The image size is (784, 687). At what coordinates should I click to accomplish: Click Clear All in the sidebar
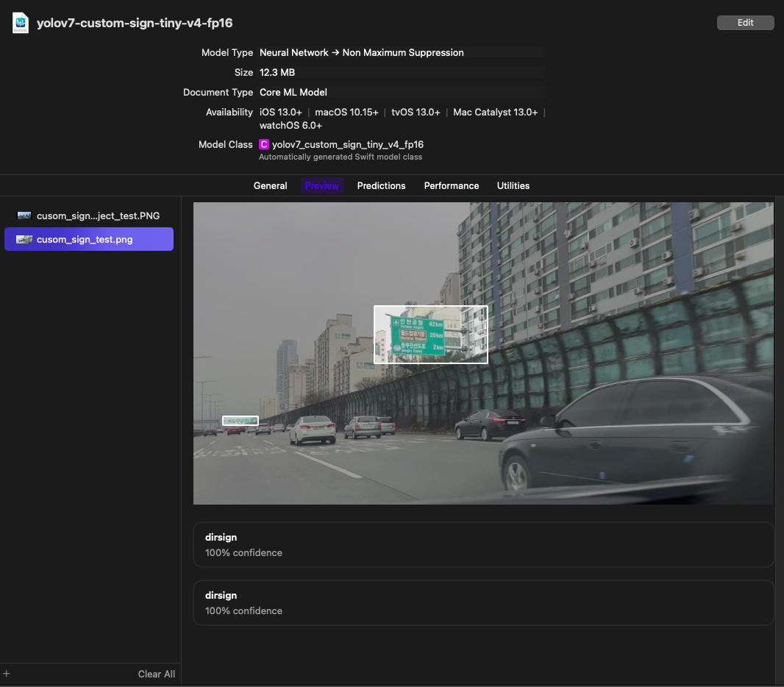pos(157,674)
